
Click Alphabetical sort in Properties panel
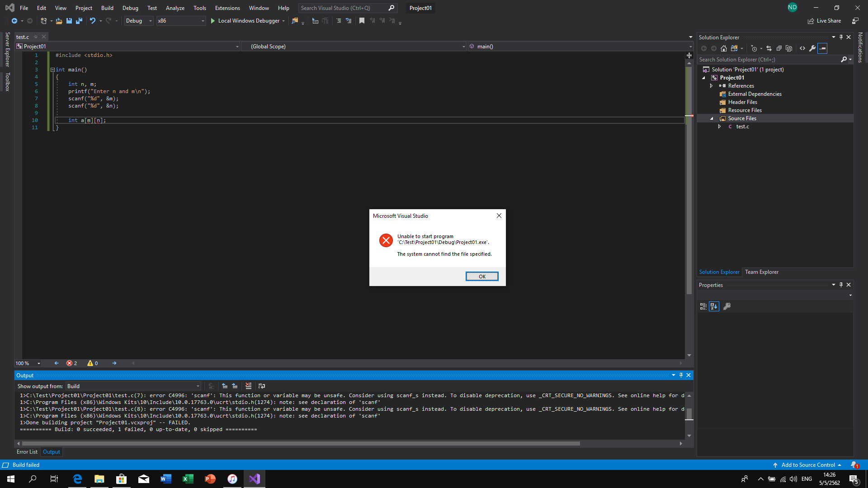tap(714, 306)
